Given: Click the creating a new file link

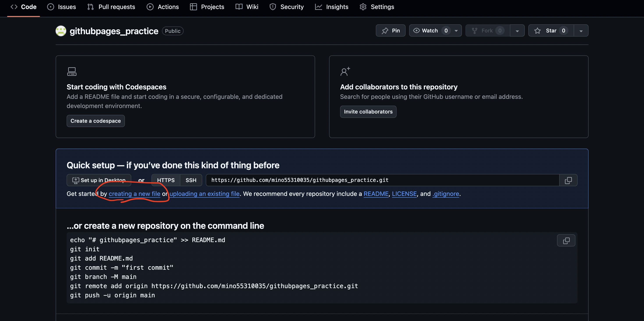Looking at the screenshot, I should pyautogui.click(x=135, y=193).
